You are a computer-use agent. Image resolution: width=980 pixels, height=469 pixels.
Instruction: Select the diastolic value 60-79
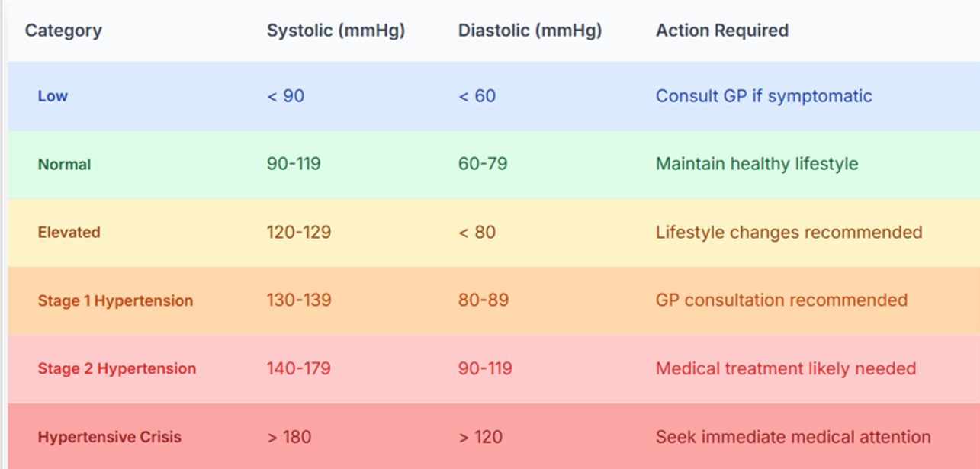coord(483,164)
